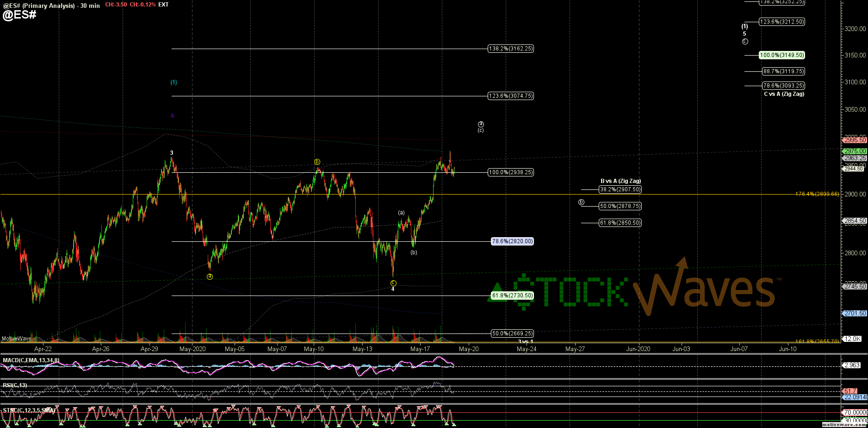Select the large @ES# symbol label

tap(19, 15)
